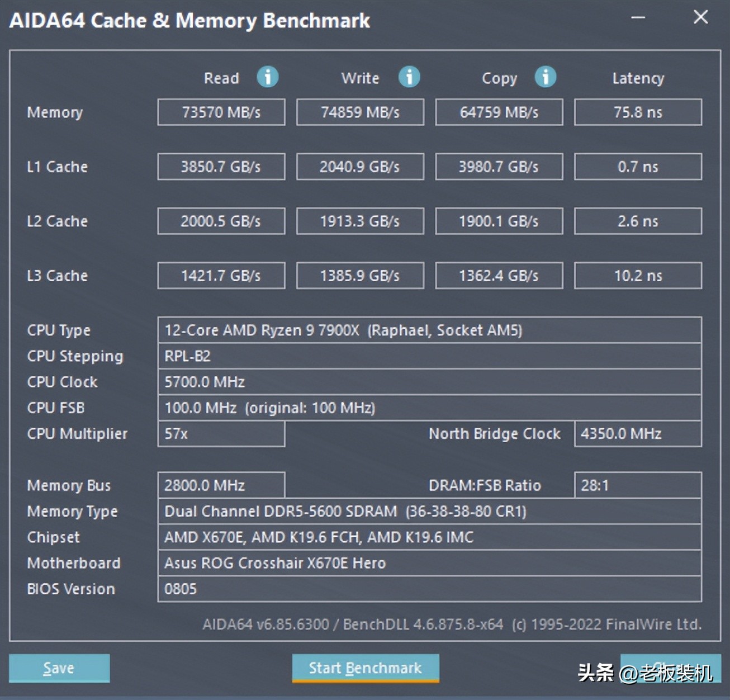Select the L3 Cache Copy result field
This screenshot has width=730, height=700.
(x=499, y=275)
